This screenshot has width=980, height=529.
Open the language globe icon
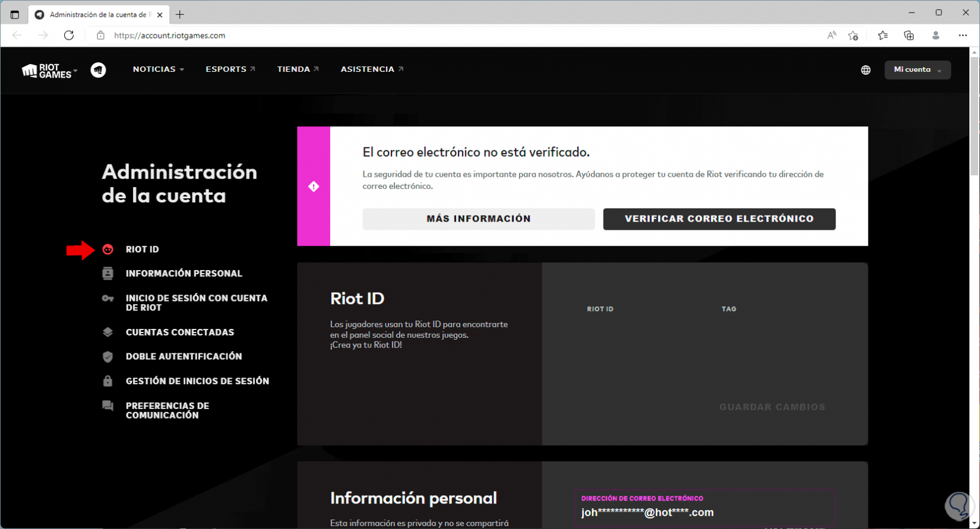click(x=865, y=70)
